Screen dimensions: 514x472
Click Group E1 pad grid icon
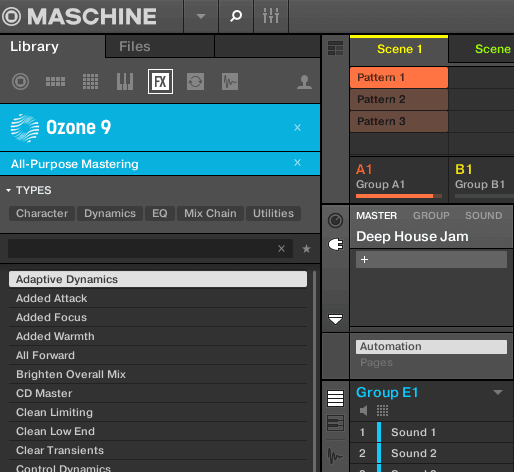(382, 411)
